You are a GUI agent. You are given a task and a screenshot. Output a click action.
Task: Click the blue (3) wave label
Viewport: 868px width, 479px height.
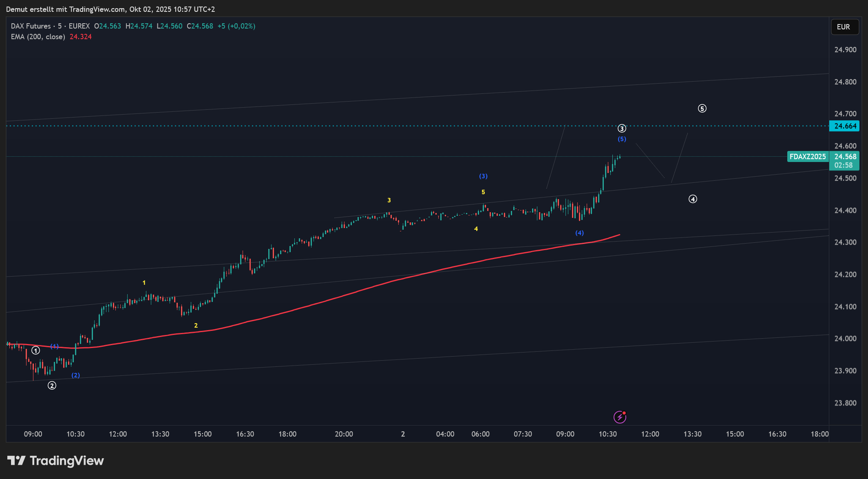[x=483, y=176]
